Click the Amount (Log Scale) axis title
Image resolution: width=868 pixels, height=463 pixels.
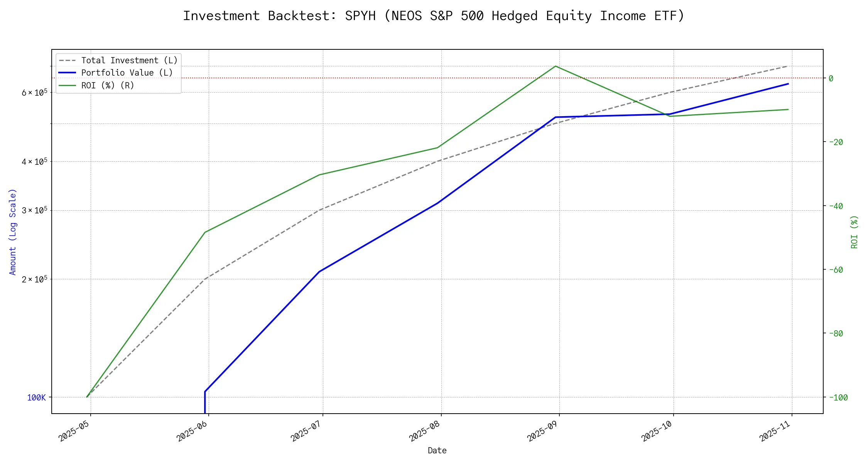point(13,232)
